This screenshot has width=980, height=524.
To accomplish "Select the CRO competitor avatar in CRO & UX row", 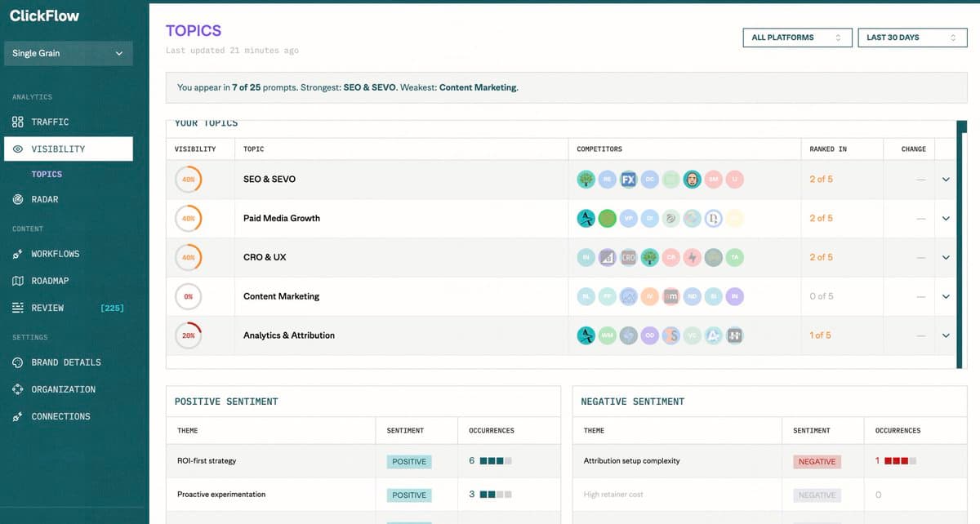I will pyautogui.click(x=628, y=257).
